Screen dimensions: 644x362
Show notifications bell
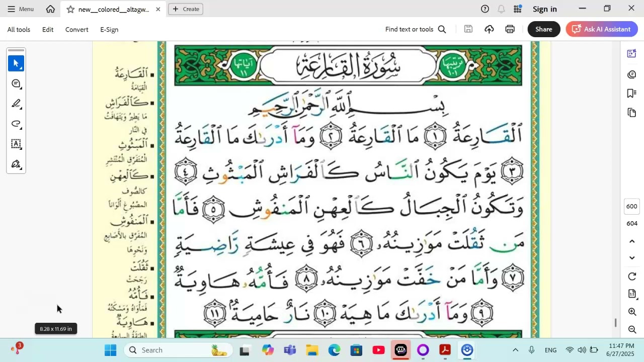pyautogui.click(x=501, y=9)
